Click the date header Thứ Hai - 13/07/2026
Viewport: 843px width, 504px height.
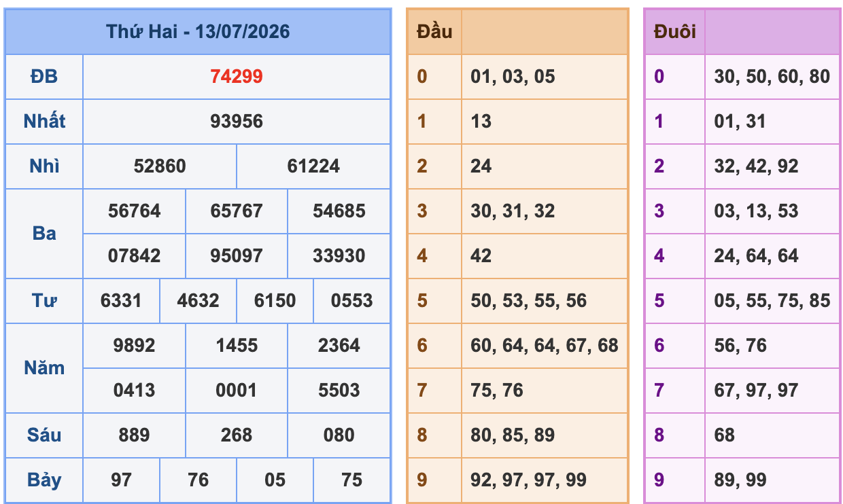pos(198,31)
